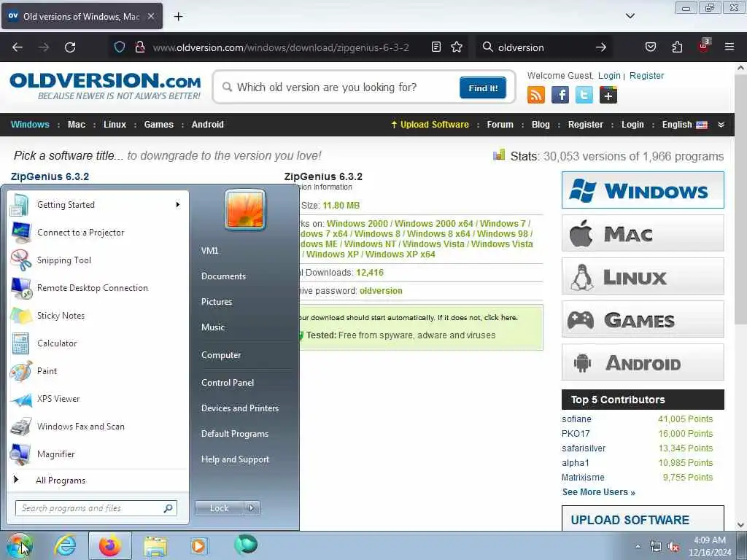Open the Facebook social icon
The height and width of the screenshot is (560, 747).
point(560,95)
